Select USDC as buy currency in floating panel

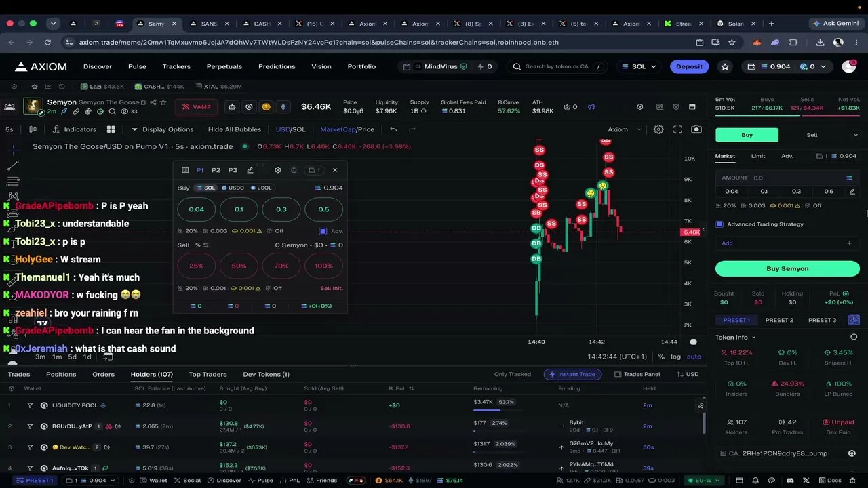(x=231, y=188)
